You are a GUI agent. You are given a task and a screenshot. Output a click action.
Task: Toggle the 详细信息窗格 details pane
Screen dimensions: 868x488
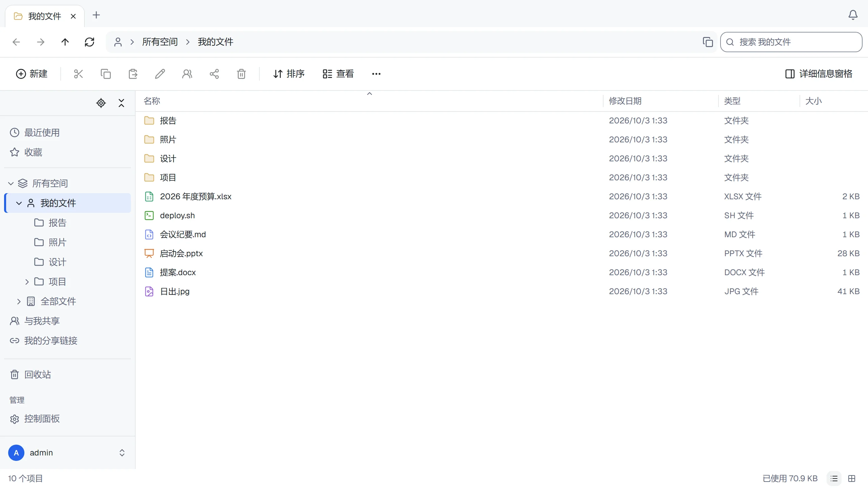point(818,74)
